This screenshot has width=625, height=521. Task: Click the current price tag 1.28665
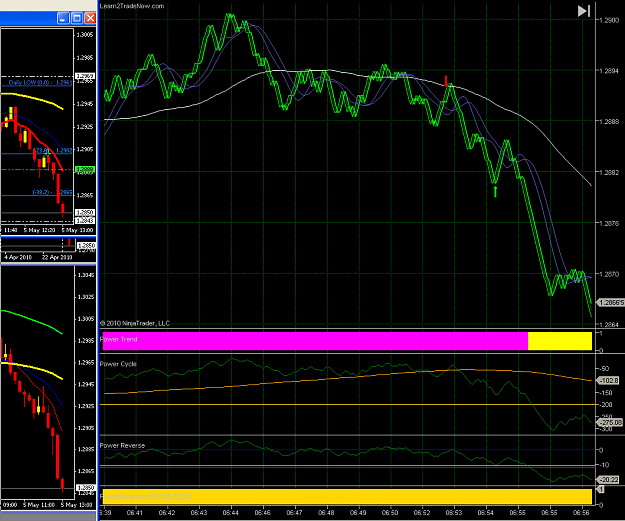(611, 303)
